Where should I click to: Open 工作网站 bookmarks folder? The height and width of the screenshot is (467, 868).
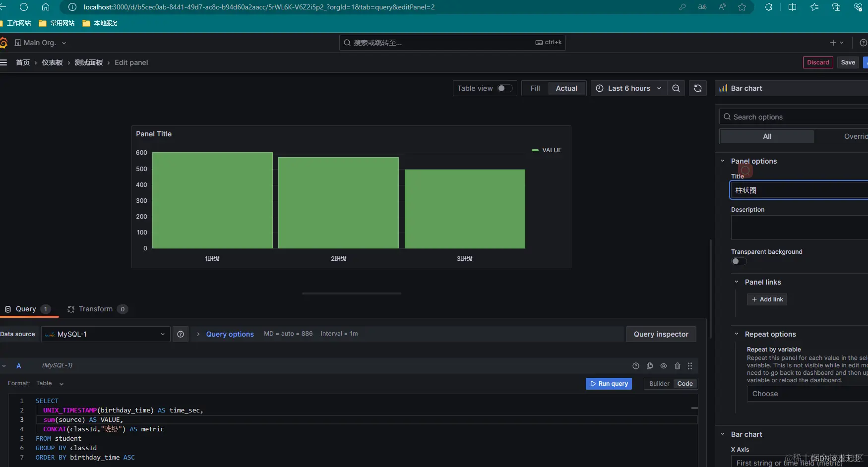16,23
